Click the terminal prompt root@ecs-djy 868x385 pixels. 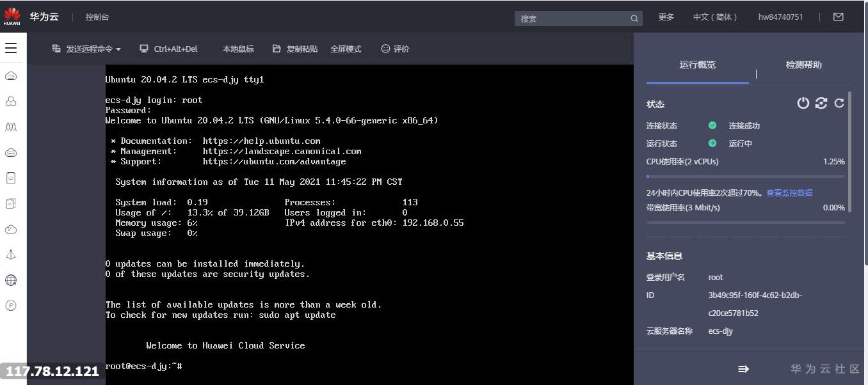[144, 366]
